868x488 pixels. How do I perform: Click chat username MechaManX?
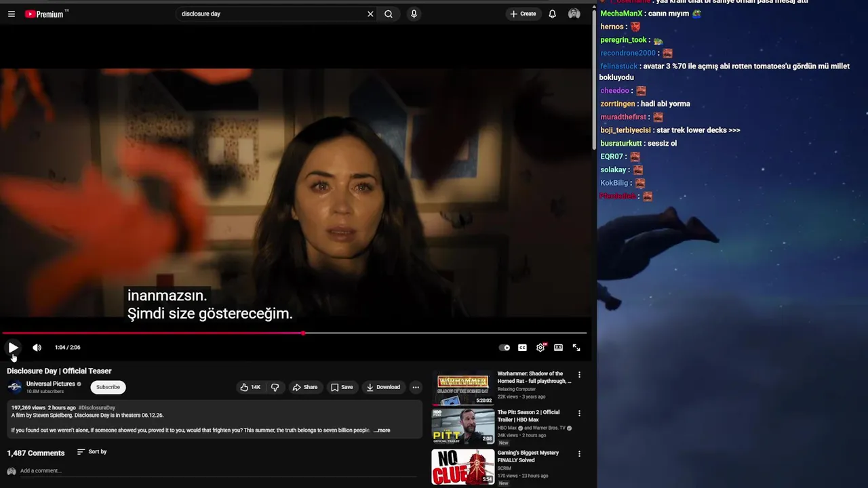[621, 14]
